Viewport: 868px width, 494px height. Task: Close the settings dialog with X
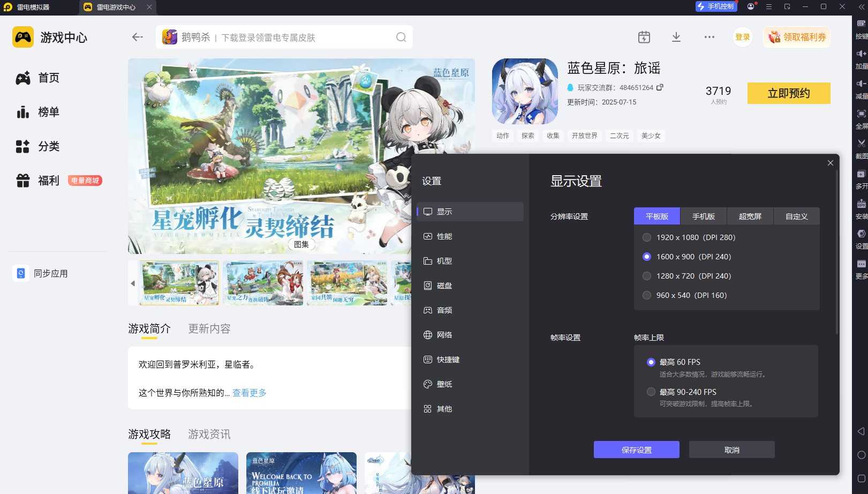coord(831,163)
